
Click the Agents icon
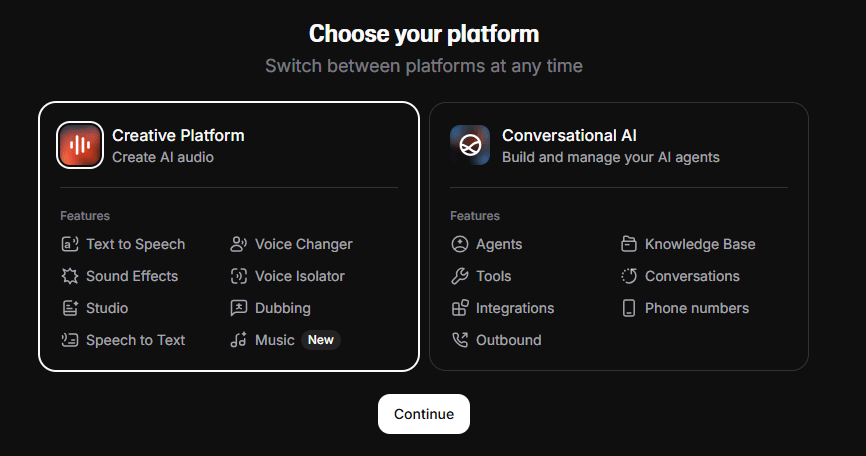460,244
